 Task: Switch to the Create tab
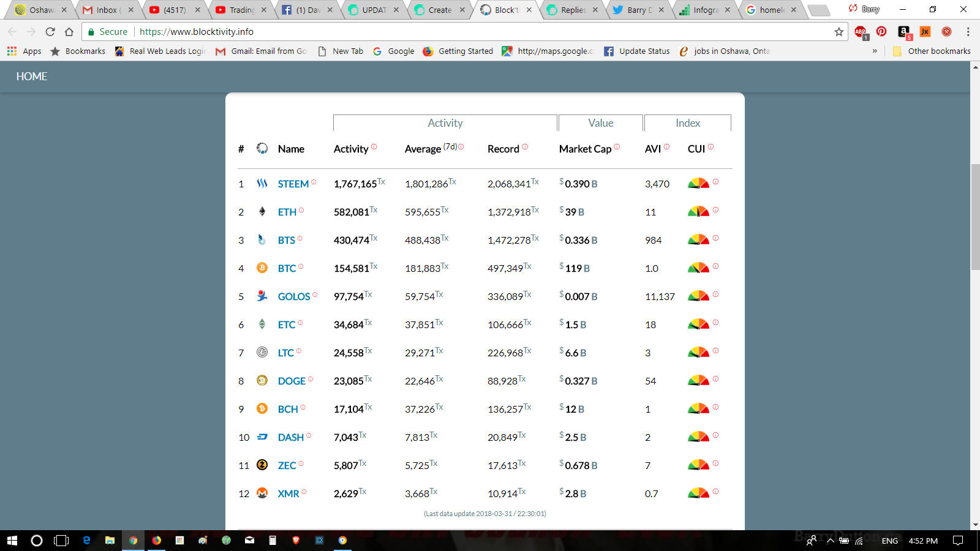(x=439, y=10)
